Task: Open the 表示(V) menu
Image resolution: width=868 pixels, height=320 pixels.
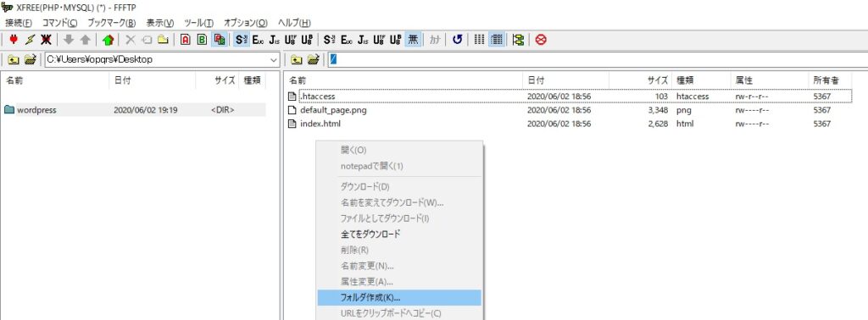Action: click(160, 23)
